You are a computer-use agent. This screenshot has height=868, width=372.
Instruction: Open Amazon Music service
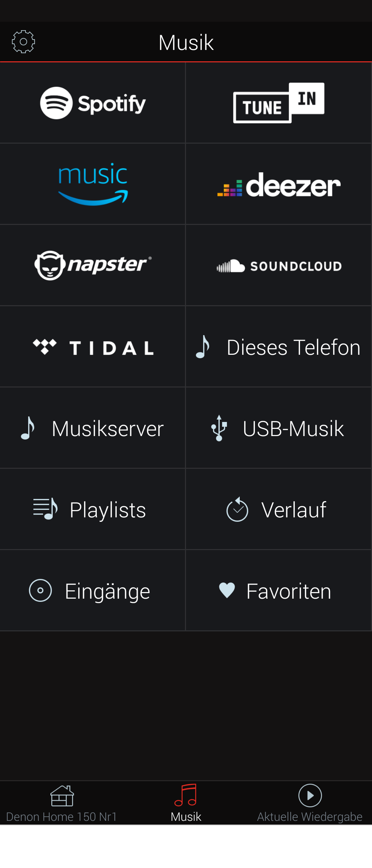[93, 184]
